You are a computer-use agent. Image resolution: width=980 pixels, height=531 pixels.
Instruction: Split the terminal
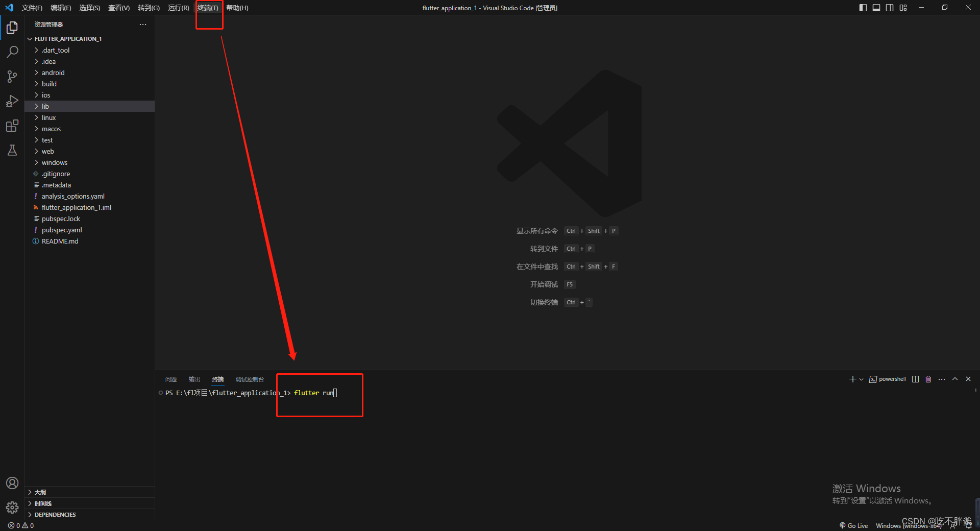tap(916, 379)
